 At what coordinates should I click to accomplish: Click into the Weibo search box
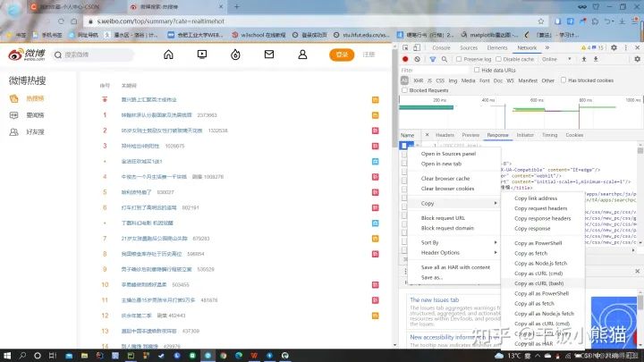click(93, 55)
